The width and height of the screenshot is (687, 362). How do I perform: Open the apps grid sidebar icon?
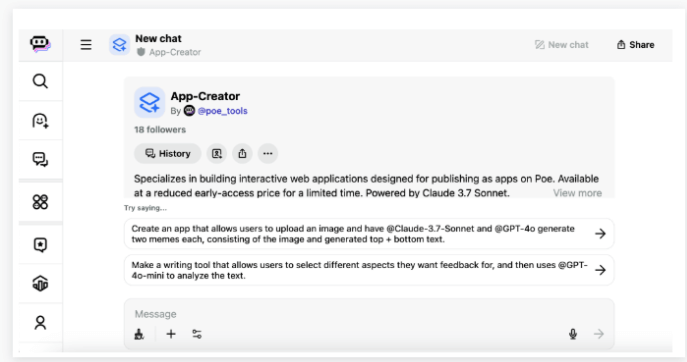(40, 202)
